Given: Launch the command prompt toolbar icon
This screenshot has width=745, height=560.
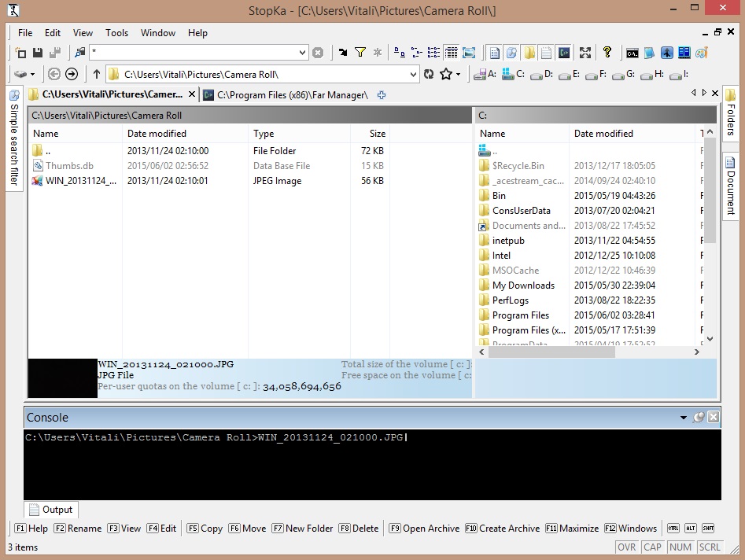Looking at the screenshot, I should (x=632, y=53).
